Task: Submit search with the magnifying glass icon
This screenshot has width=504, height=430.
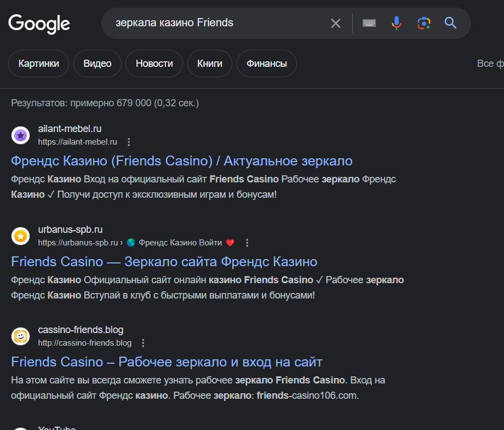Action: coord(450,23)
